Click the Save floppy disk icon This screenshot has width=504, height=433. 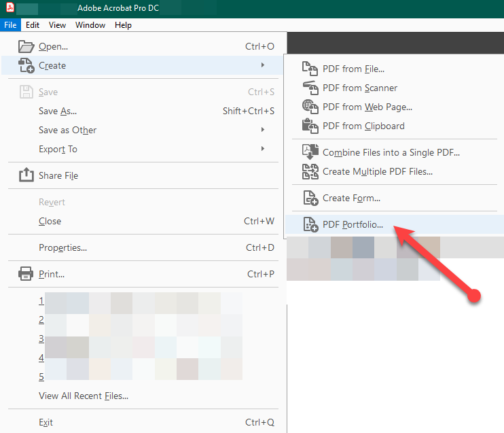26,92
